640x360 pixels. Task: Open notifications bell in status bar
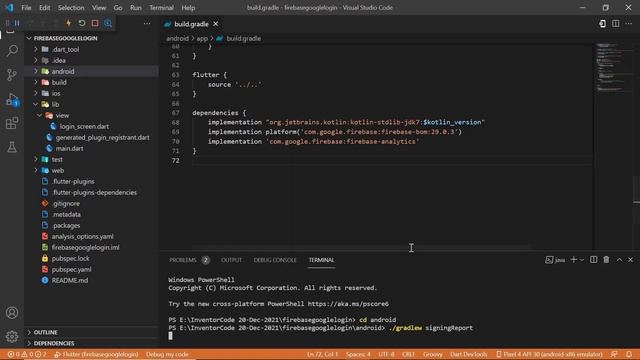(629, 354)
